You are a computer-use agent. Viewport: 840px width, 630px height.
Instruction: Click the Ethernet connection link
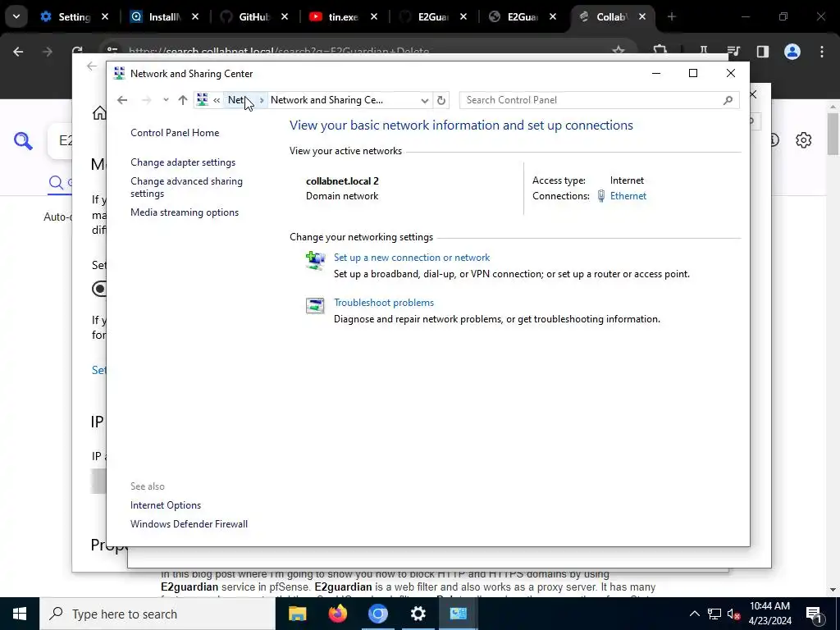pos(628,196)
